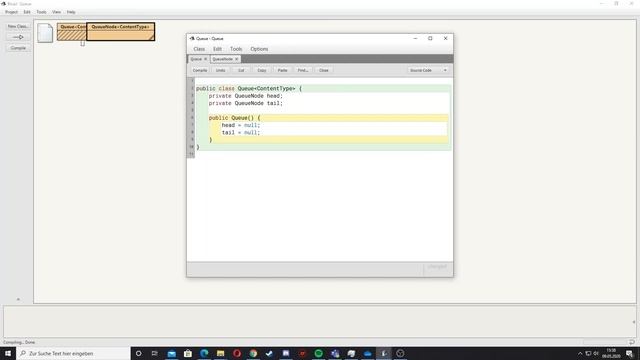Open the editor's Tools menu
The image size is (640, 360).
click(236, 49)
